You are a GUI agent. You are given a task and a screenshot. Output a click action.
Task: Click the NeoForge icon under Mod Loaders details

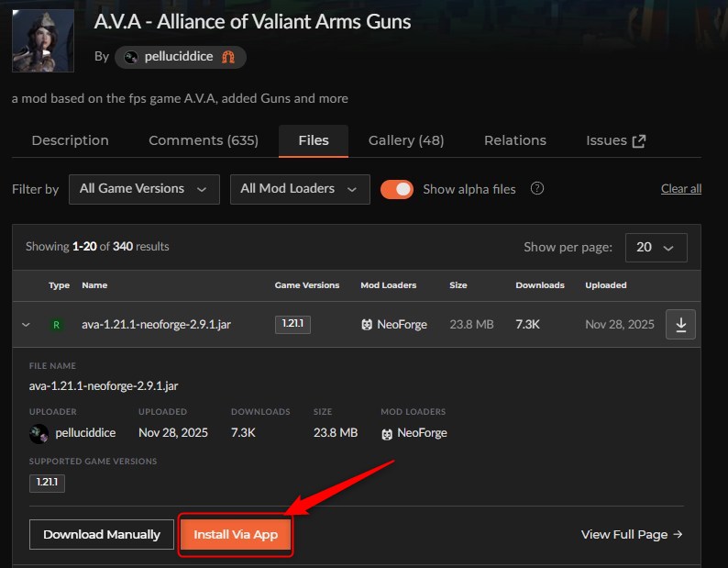(387, 434)
